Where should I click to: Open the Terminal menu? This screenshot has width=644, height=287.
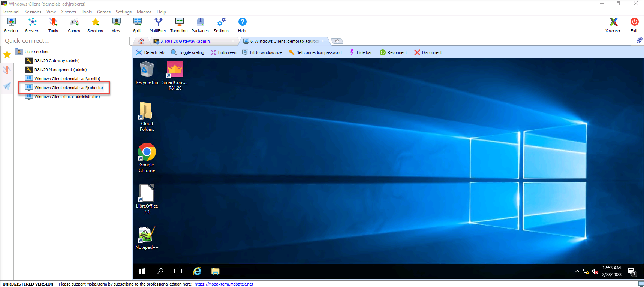(x=11, y=12)
